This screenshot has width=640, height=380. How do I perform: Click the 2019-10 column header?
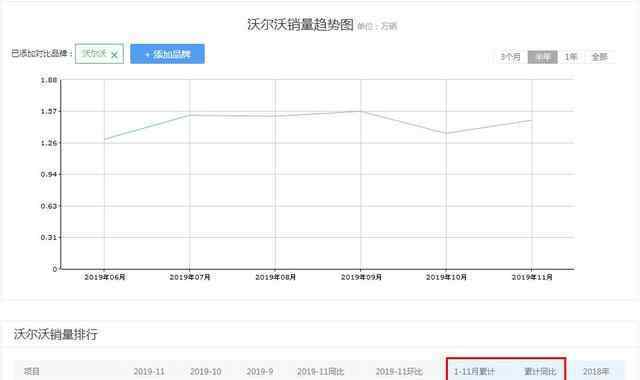click(x=206, y=371)
